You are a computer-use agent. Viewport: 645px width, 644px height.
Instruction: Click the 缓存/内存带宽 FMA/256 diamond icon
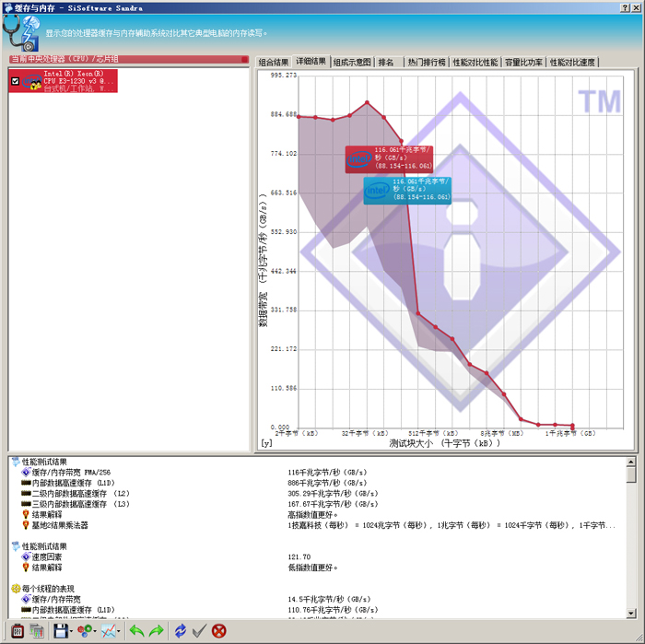(26, 472)
